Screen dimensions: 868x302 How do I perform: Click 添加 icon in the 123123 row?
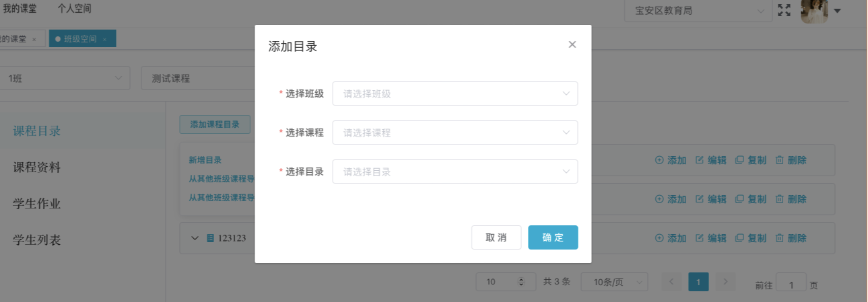659,238
